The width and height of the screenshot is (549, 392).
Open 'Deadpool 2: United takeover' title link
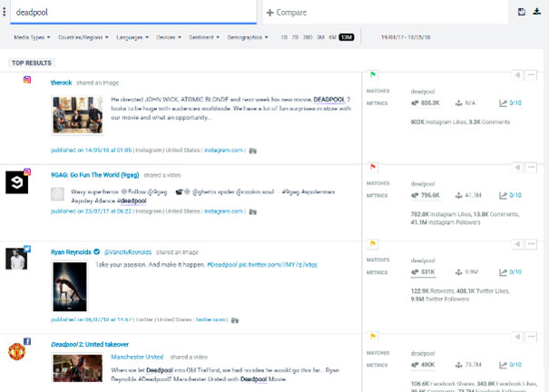[x=90, y=345]
